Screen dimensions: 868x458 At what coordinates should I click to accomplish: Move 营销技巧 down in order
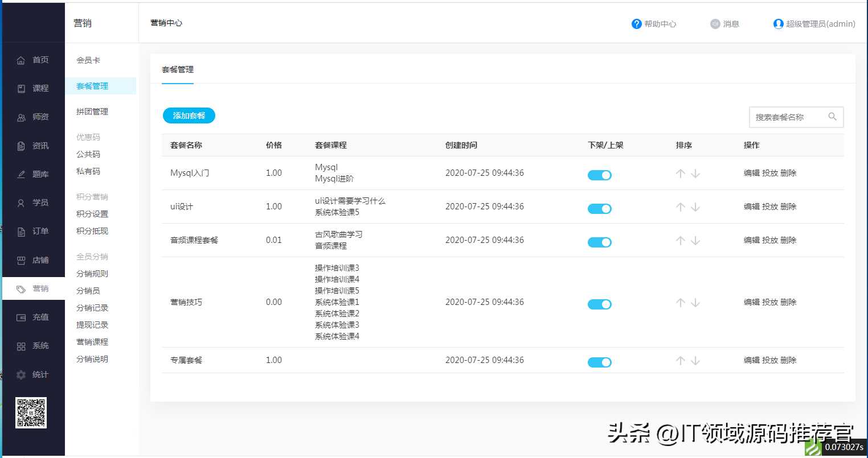coord(695,303)
